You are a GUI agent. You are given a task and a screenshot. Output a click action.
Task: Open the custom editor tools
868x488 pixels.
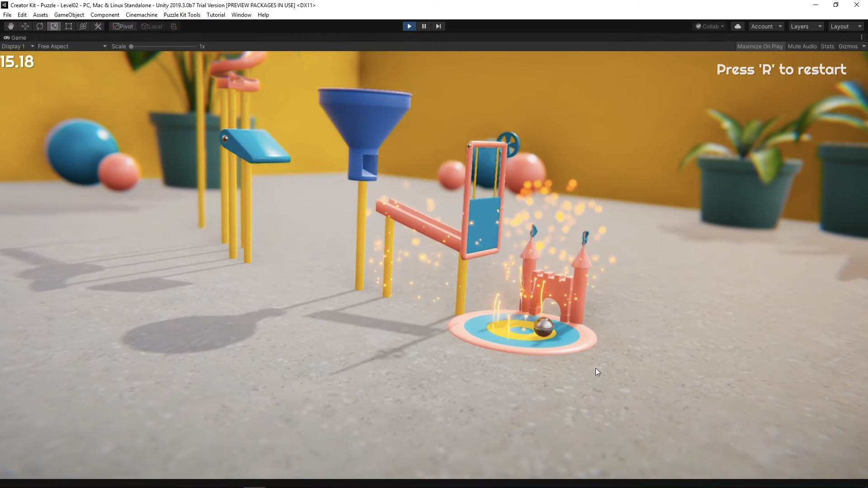[x=98, y=26]
